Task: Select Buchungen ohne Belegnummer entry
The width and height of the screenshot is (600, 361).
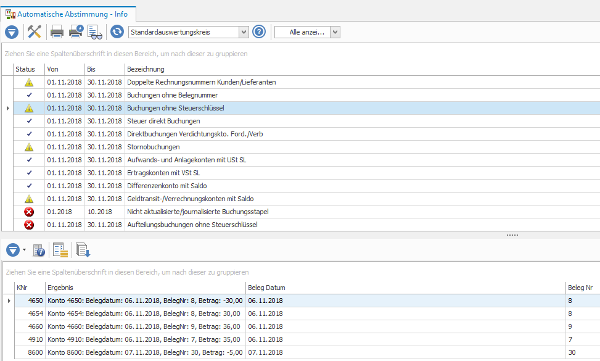Action: [172, 95]
